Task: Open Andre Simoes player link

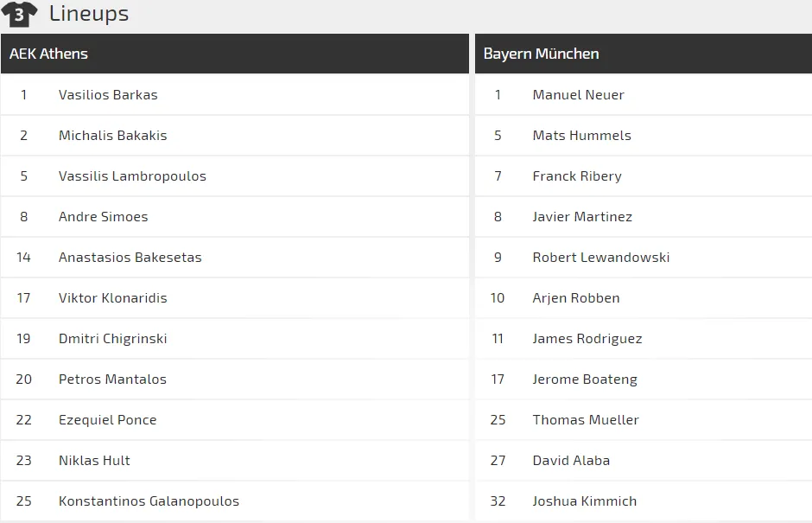Action: tap(103, 217)
